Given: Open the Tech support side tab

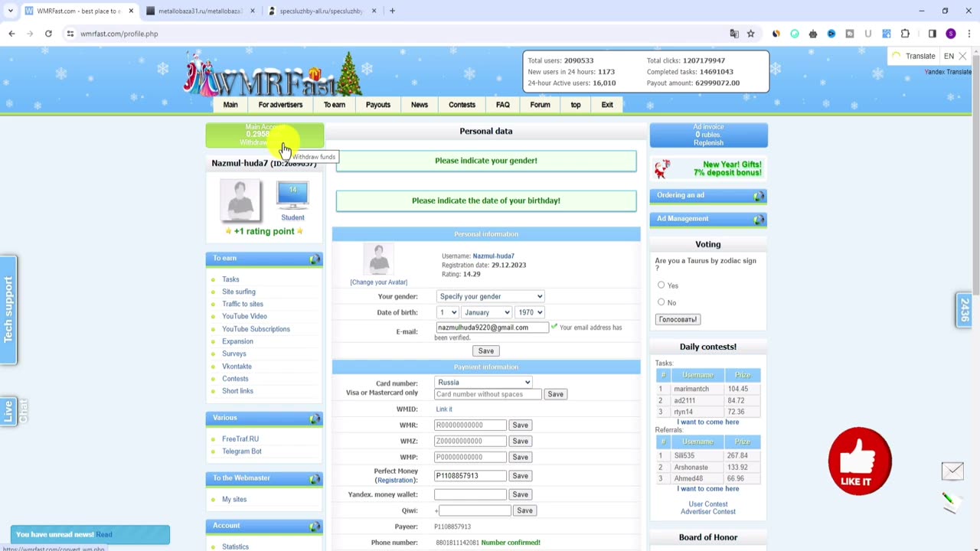Looking at the screenshot, I should pyautogui.click(x=8, y=309).
